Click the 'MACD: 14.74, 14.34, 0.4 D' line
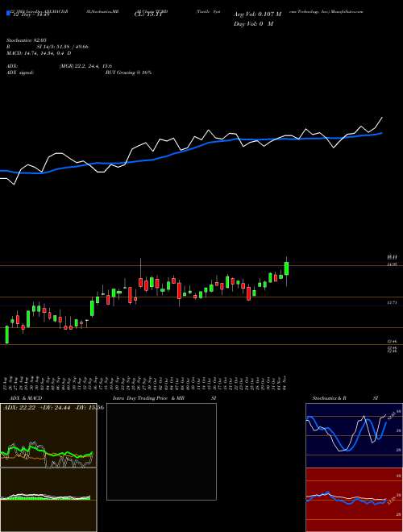 (x=39, y=53)
